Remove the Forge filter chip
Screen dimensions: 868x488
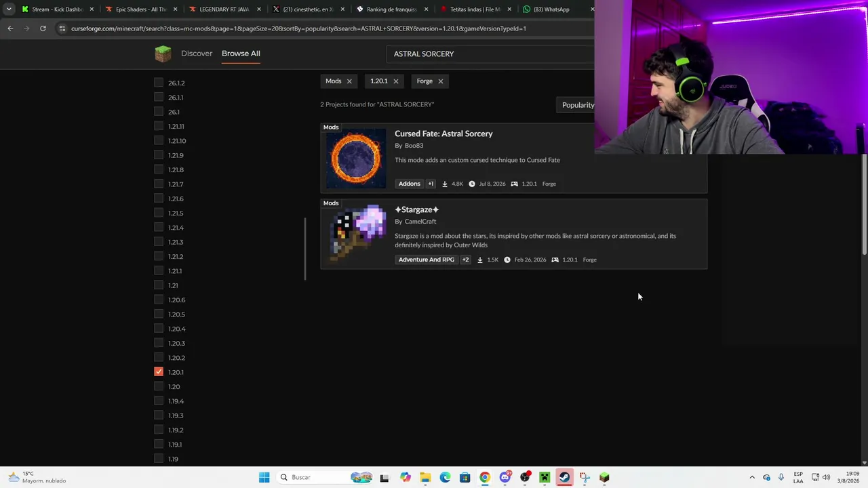[x=440, y=81]
